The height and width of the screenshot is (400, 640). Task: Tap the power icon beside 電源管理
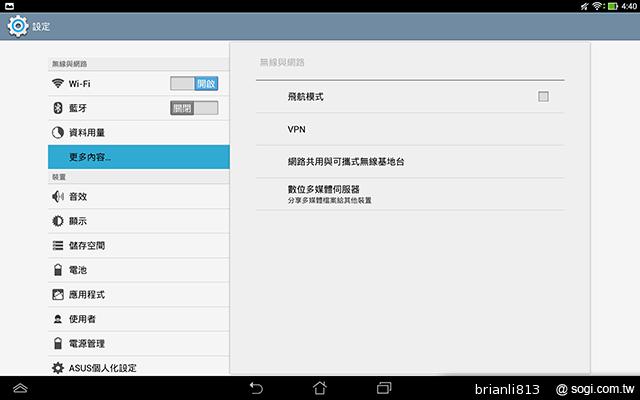click(58, 343)
